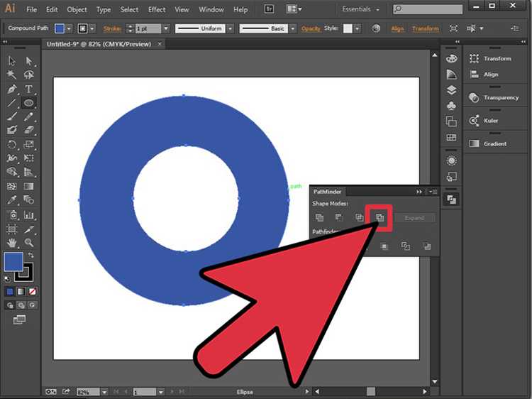Select the Zoom tool
The image size is (532, 399).
(x=29, y=243)
